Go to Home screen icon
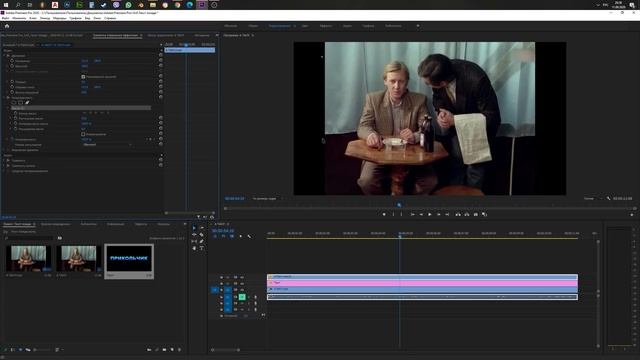Screen dimensions: 640x360 pyautogui.click(x=7, y=26)
